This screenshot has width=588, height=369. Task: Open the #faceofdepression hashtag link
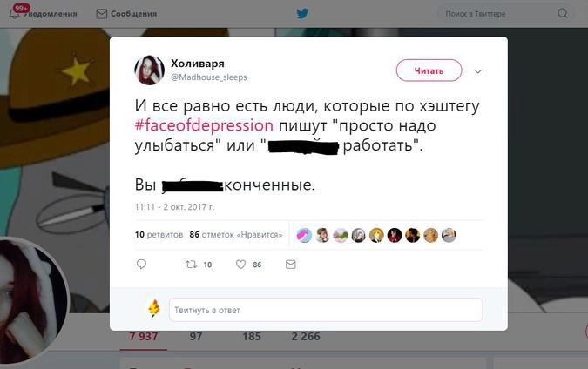click(204, 125)
